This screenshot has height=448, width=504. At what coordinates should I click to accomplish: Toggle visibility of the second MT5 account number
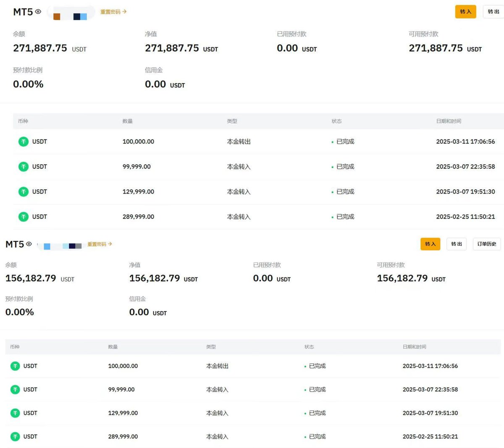[28, 244]
